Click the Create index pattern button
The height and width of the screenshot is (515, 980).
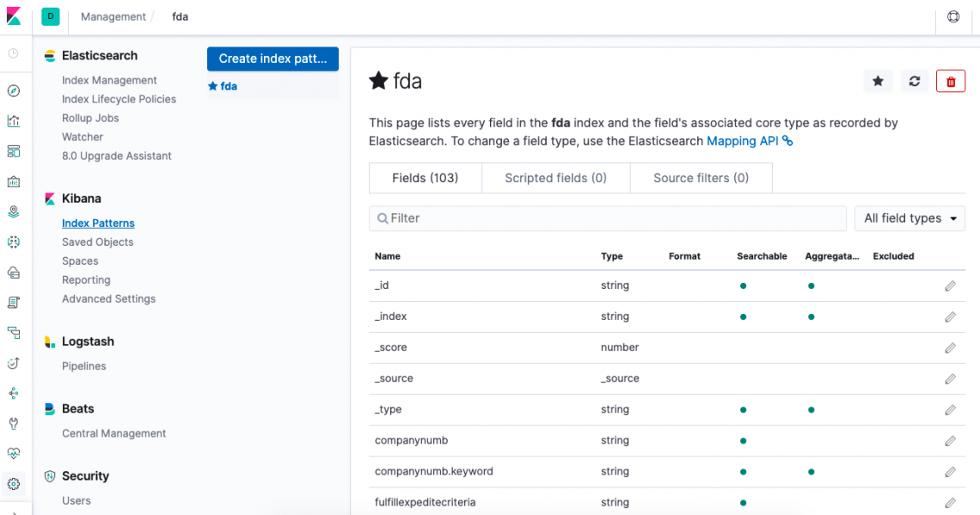pos(273,58)
